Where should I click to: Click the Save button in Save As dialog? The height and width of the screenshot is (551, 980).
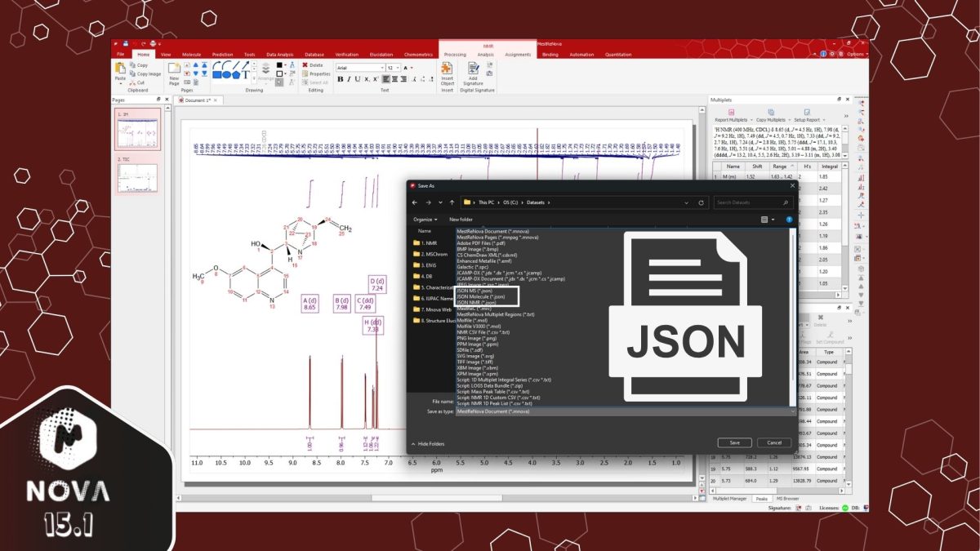(x=735, y=442)
